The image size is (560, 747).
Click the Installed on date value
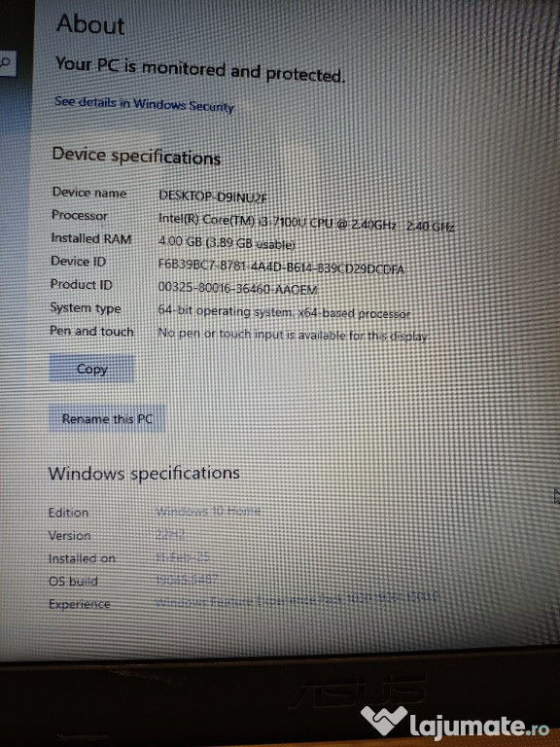pyautogui.click(x=183, y=557)
